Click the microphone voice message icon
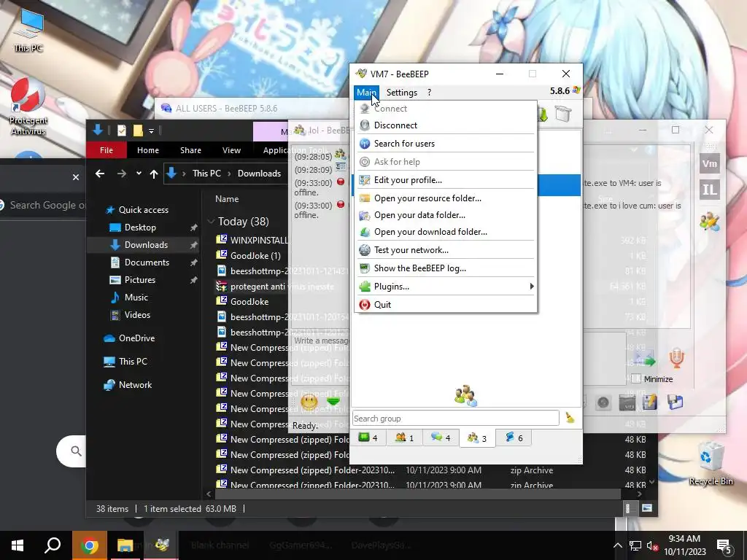Viewport: 747px width, 560px height. point(676,358)
